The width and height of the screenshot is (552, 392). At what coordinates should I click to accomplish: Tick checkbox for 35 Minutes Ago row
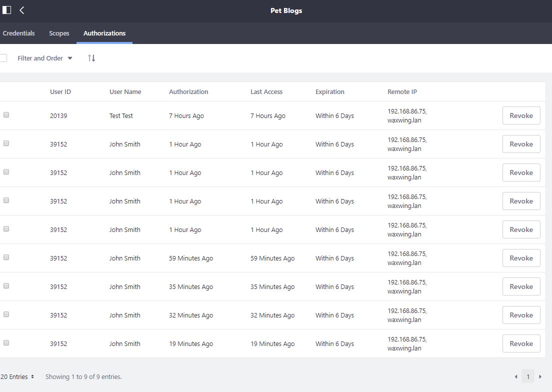6,286
